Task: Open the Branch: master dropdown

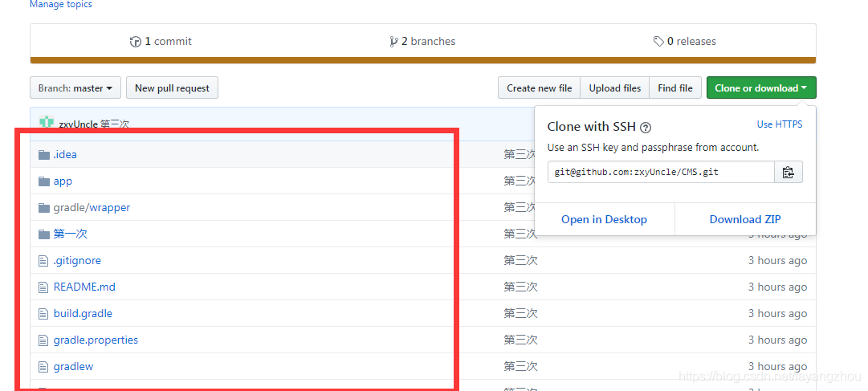Action: tap(75, 88)
